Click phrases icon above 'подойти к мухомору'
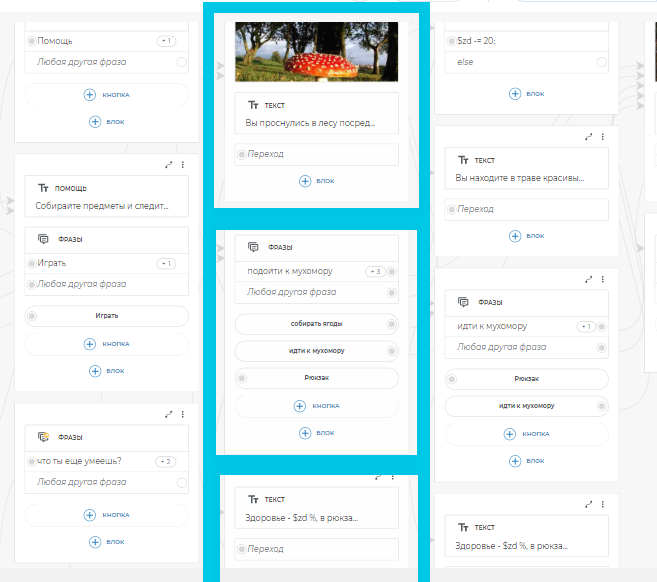 [x=253, y=247]
